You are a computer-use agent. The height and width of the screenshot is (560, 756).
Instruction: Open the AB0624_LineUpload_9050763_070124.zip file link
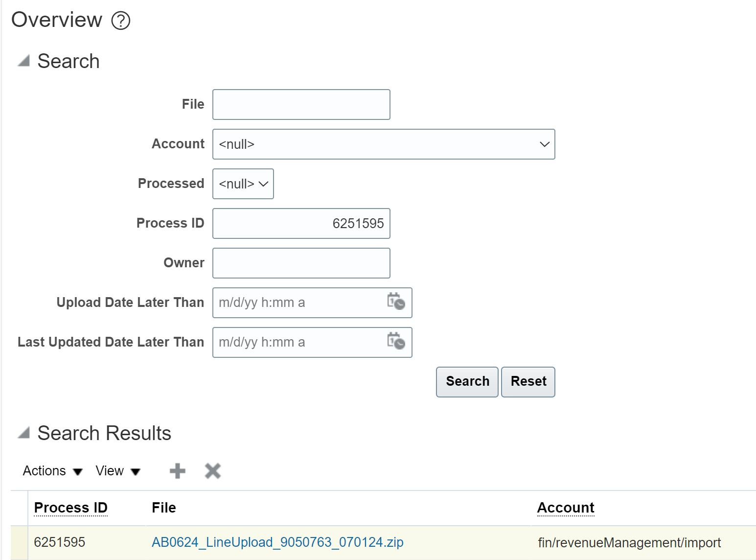pos(277,542)
